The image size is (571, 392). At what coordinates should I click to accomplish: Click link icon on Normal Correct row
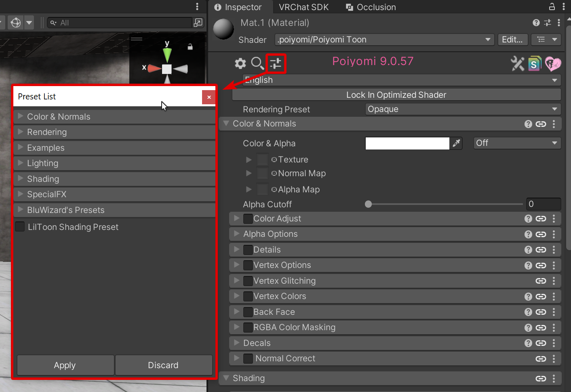click(x=541, y=359)
